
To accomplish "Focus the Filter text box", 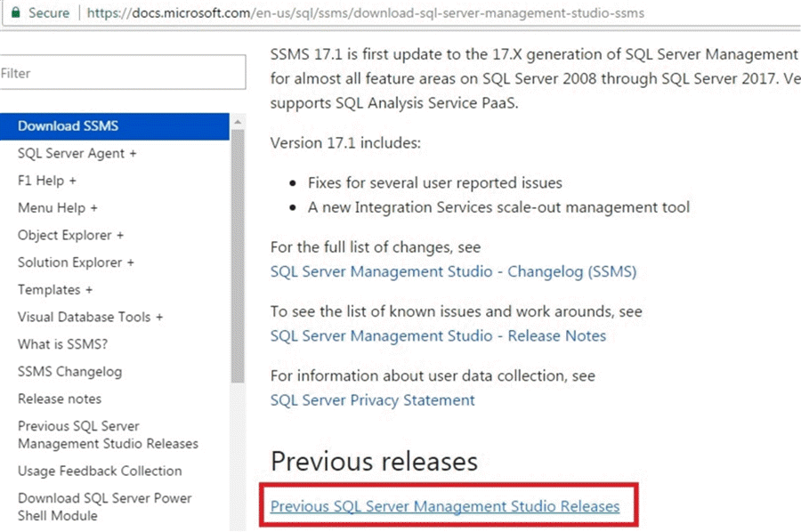I will pos(122,73).
